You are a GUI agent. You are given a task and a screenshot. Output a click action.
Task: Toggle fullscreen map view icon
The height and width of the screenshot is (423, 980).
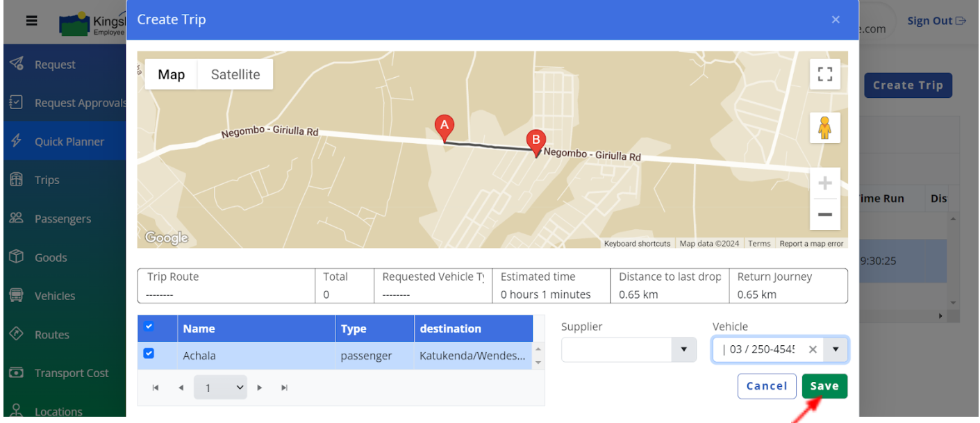click(825, 74)
